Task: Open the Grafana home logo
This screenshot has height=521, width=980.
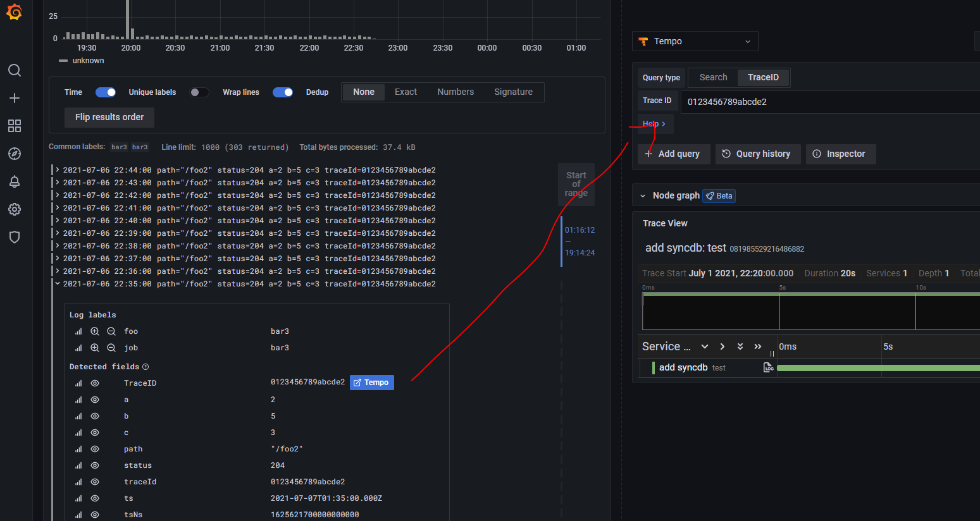Action: pyautogui.click(x=14, y=12)
